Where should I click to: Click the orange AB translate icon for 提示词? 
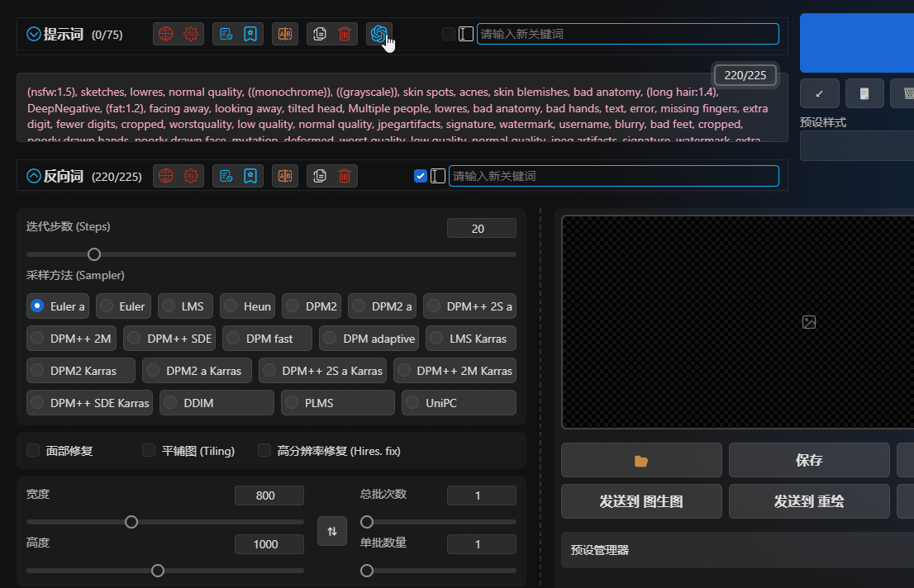coord(285,34)
